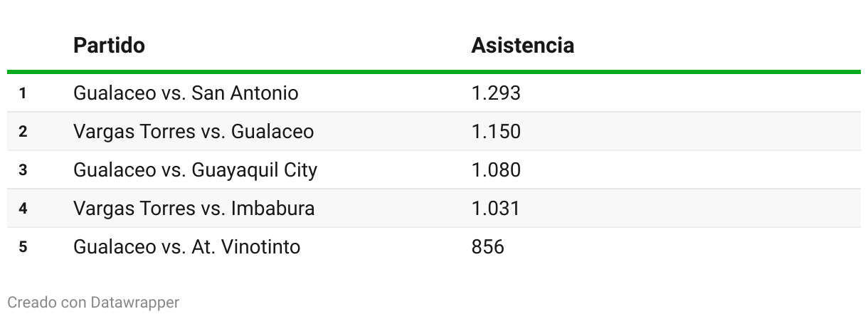Sort table by Asistencia column header

coord(522,46)
